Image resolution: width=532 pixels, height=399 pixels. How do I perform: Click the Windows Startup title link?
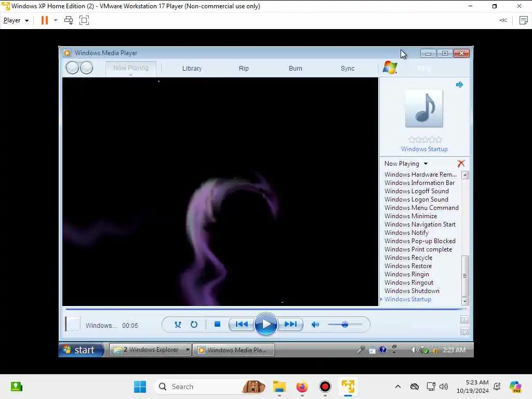pos(424,149)
